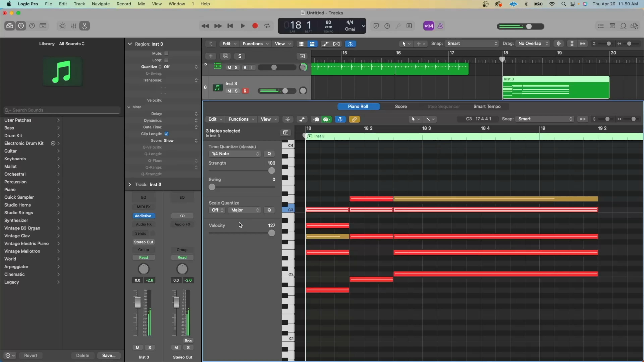The height and width of the screenshot is (362, 644).
Task: Toggle the Metronome click button
Action: pos(440,26)
